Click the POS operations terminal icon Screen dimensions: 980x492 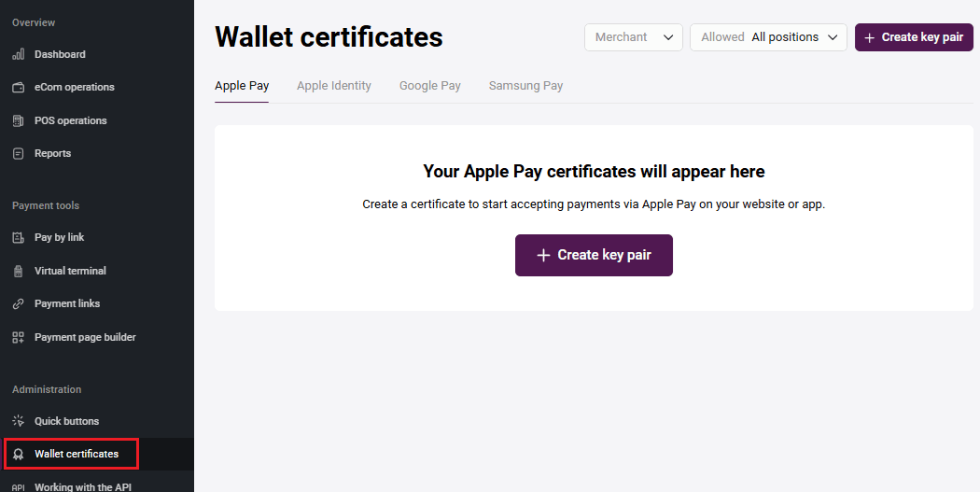(x=18, y=120)
